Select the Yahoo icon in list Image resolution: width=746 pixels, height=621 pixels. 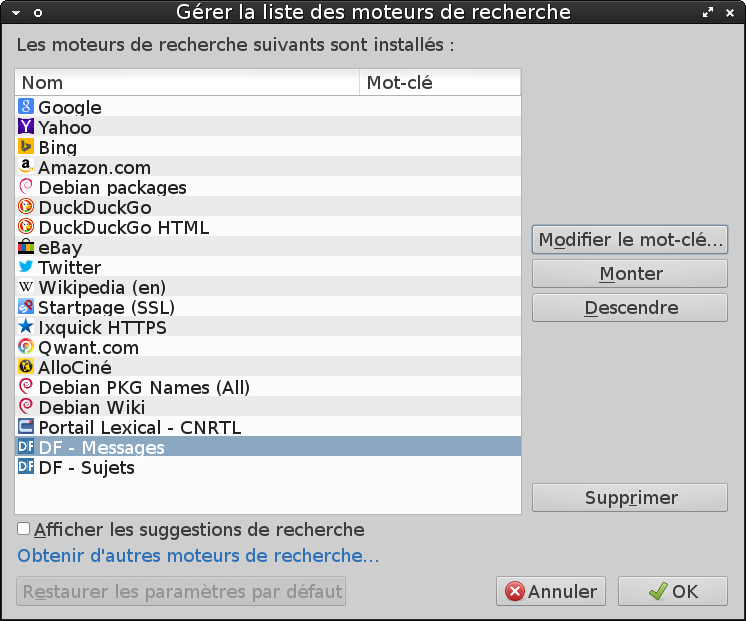pos(26,127)
